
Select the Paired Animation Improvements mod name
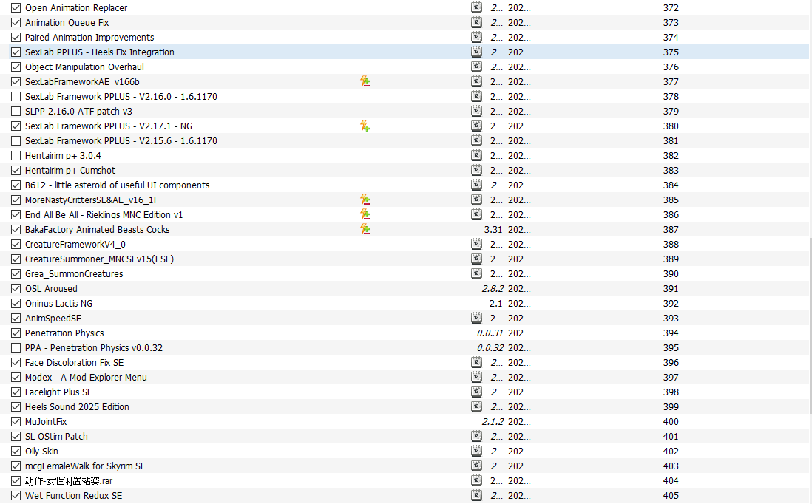(89, 37)
